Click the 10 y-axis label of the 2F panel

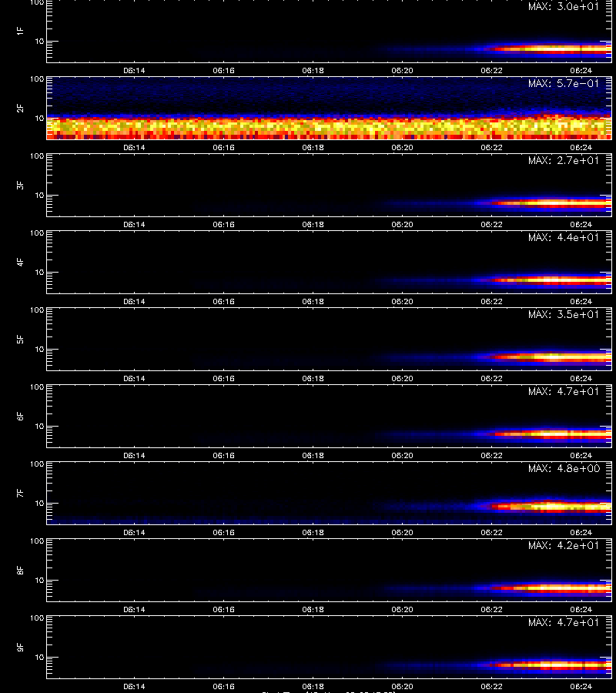[x=39, y=118]
